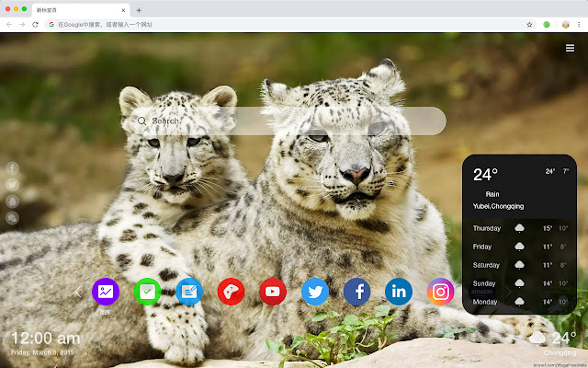Go forward in browser history
This screenshot has width=588, height=368.
(22, 25)
